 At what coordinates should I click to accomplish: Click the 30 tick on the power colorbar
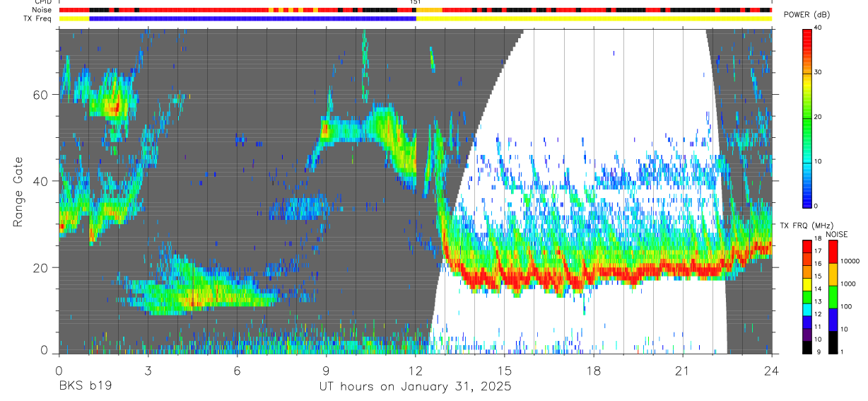coord(817,72)
